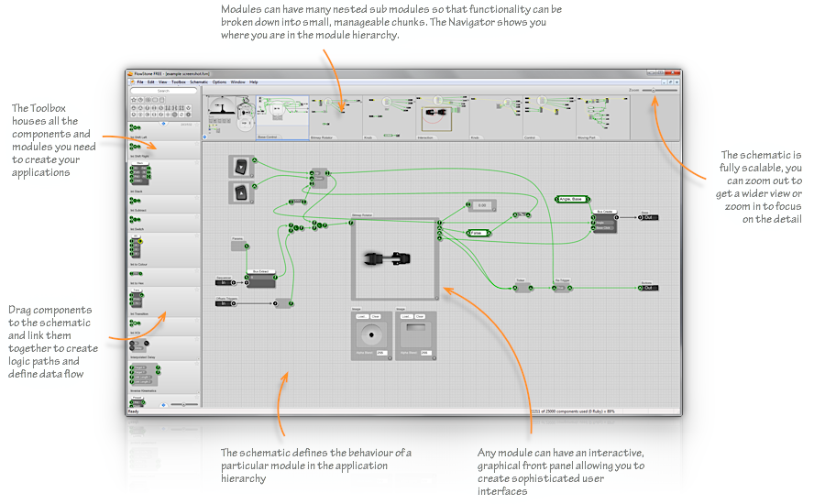The height and width of the screenshot is (504, 825).
Task: Click Alpha Blend field of knob Image module
Action: 381,353
